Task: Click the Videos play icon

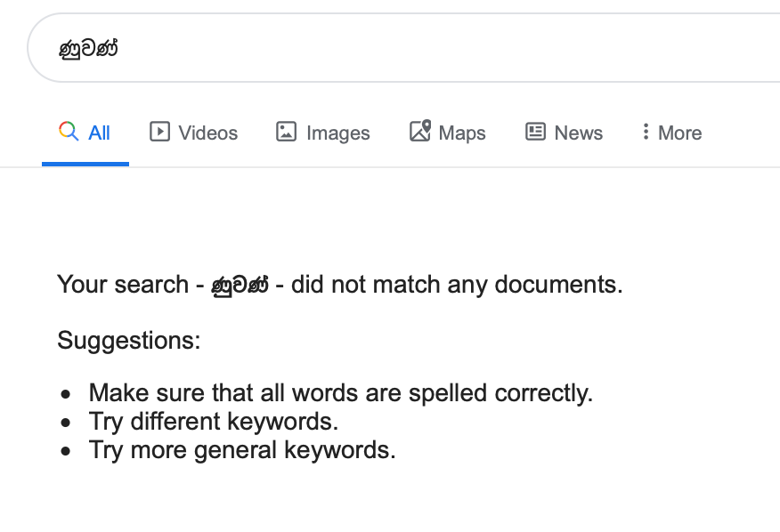Action: pos(159,132)
